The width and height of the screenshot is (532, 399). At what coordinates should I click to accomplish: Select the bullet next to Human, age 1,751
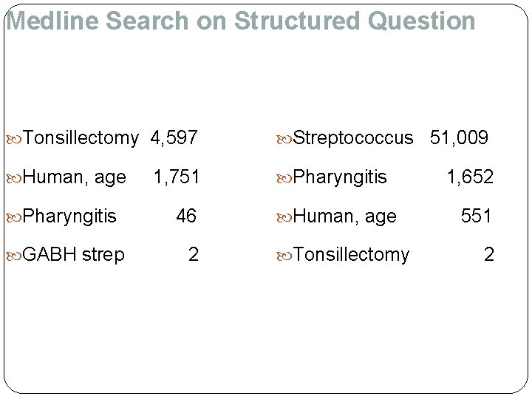[x=15, y=177]
